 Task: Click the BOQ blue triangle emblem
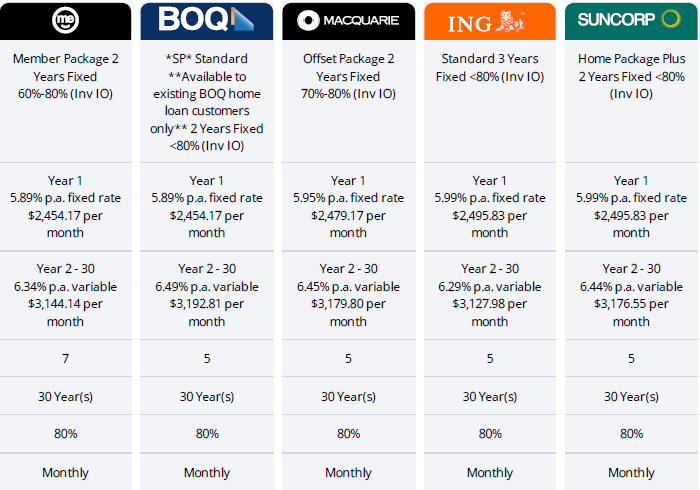(243, 19)
